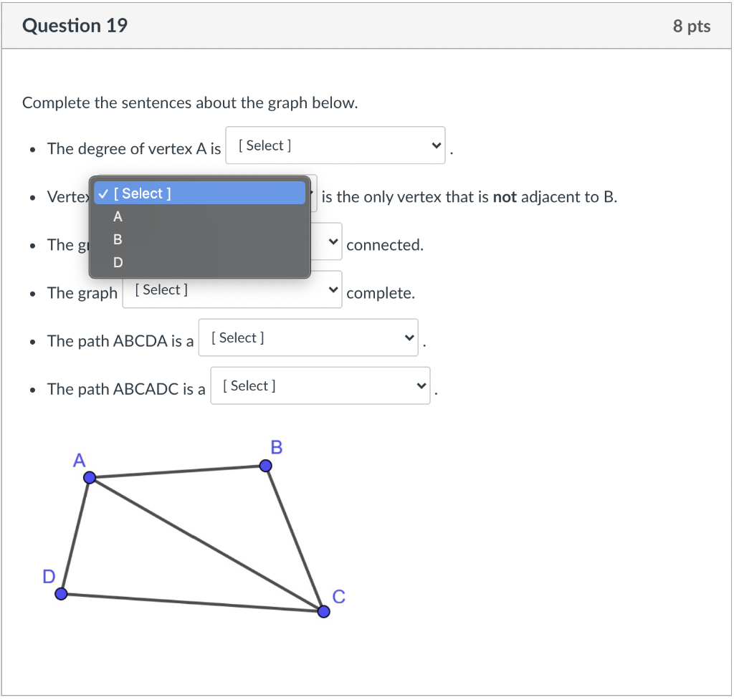
Task: Click the blue letter D label
Action: (x=49, y=577)
